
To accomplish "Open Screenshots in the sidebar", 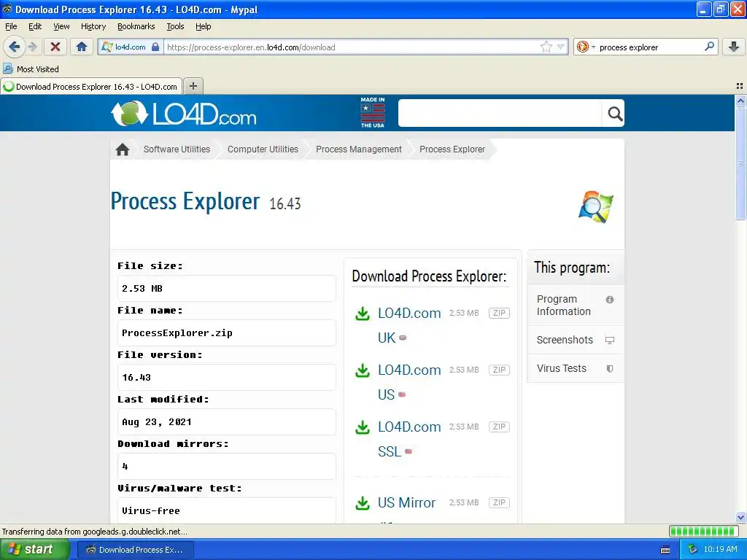I will [x=576, y=340].
